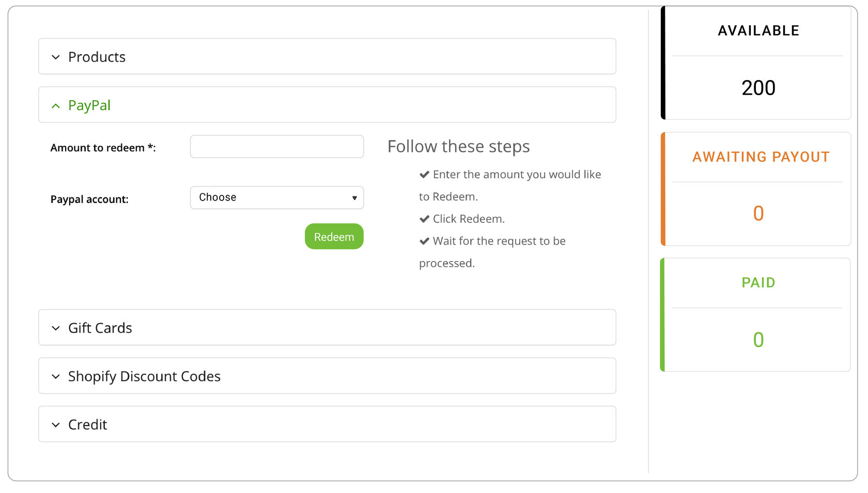Open the Gift Cards accordion title
868x493 pixels.
click(x=100, y=328)
